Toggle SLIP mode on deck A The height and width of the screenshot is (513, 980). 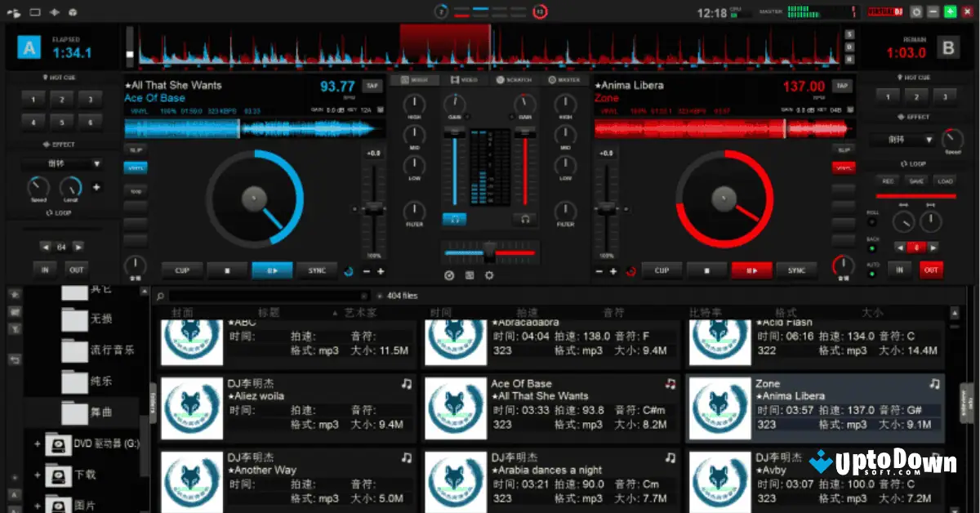(x=135, y=150)
